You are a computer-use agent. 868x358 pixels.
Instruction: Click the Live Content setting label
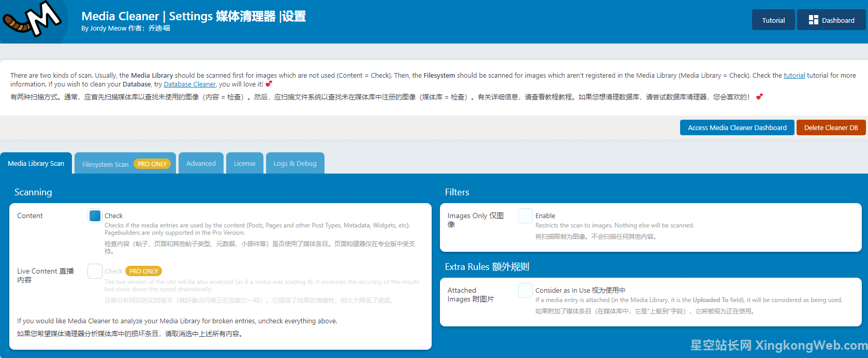tap(46, 275)
